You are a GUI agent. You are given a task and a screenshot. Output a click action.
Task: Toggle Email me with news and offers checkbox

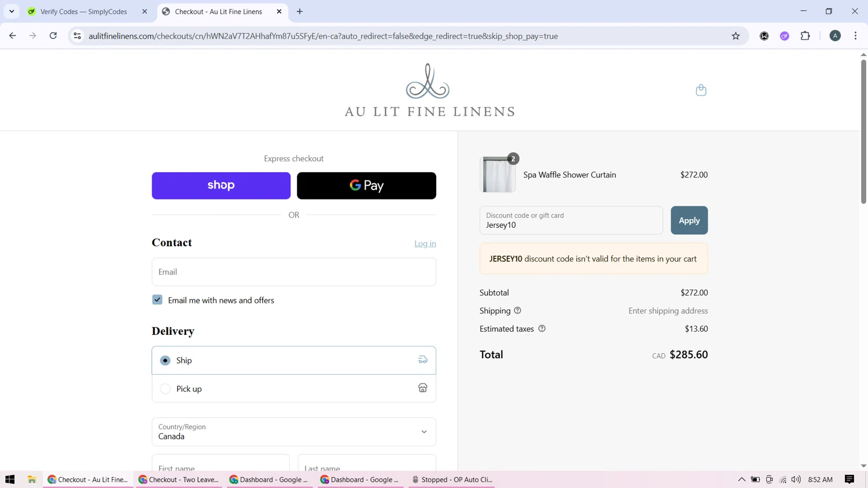click(x=157, y=300)
